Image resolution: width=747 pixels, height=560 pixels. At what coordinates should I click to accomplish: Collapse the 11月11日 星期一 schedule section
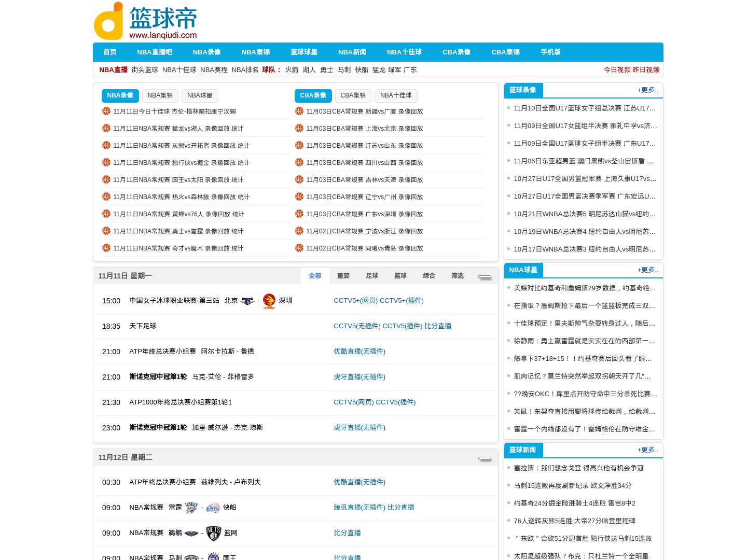click(x=485, y=276)
